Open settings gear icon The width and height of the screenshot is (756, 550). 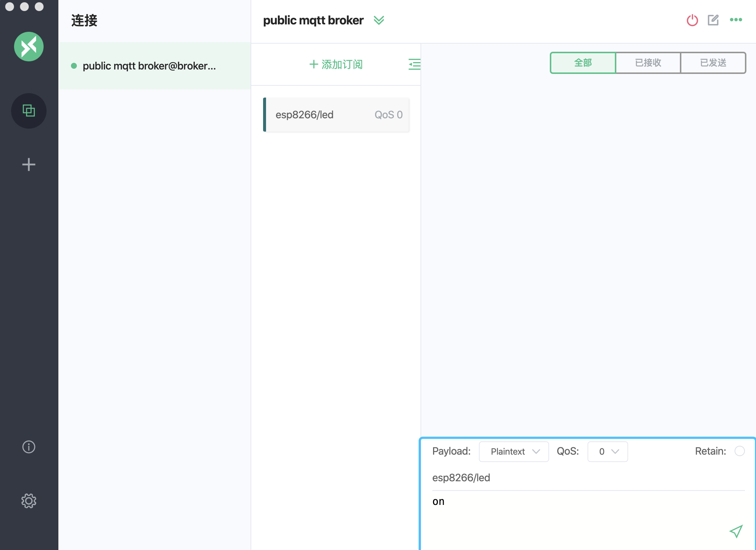[29, 501]
